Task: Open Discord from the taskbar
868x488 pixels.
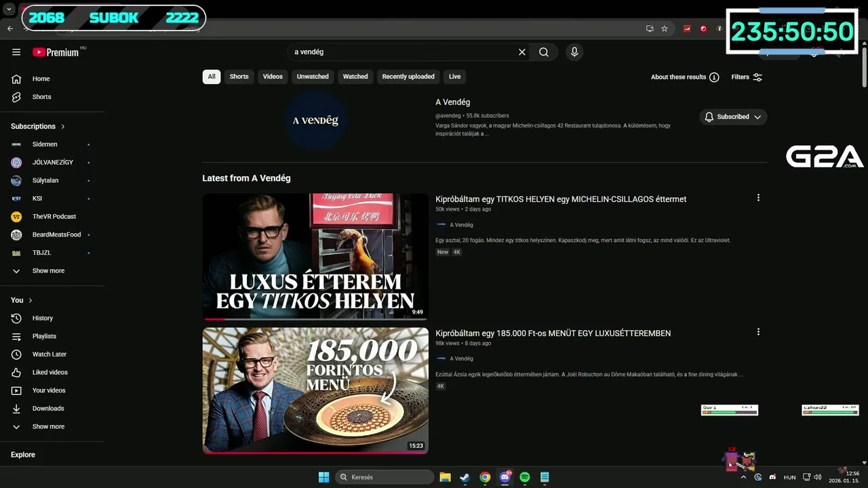Action: point(505,477)
